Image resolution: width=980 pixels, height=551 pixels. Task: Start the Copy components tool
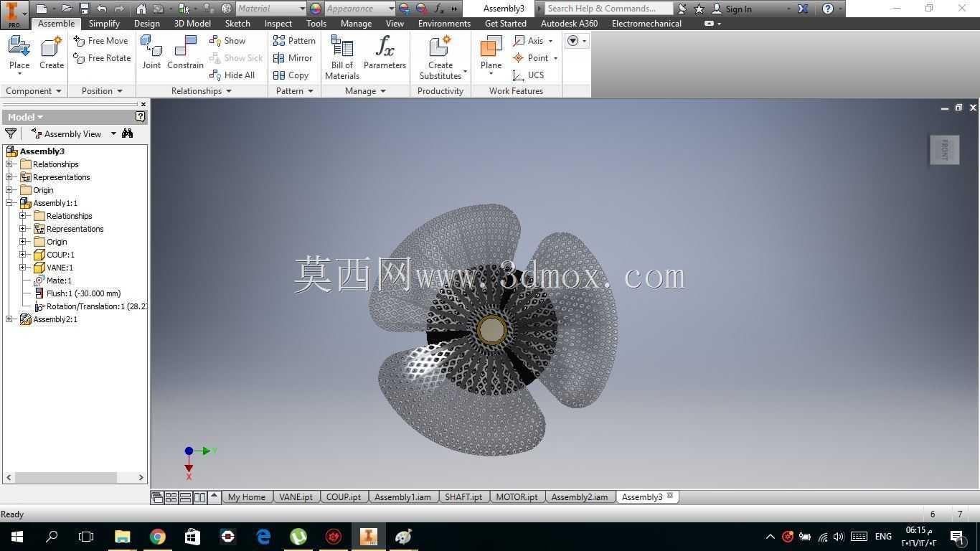pos(291,75)
